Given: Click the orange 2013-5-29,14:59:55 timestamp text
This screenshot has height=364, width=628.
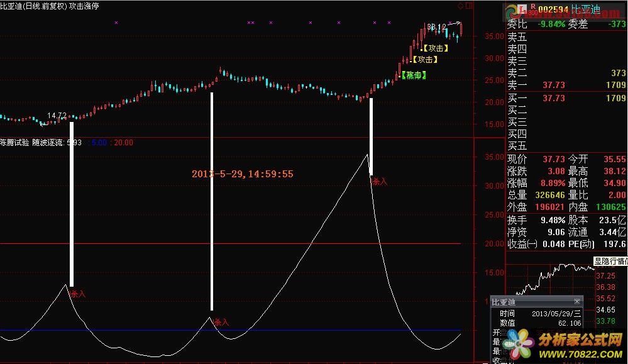Looking at the screenshot, I should pos(242,174).
